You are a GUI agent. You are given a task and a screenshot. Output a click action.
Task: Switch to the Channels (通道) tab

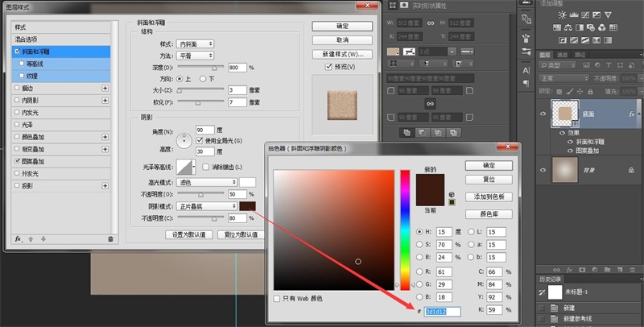tap(562, 55)
